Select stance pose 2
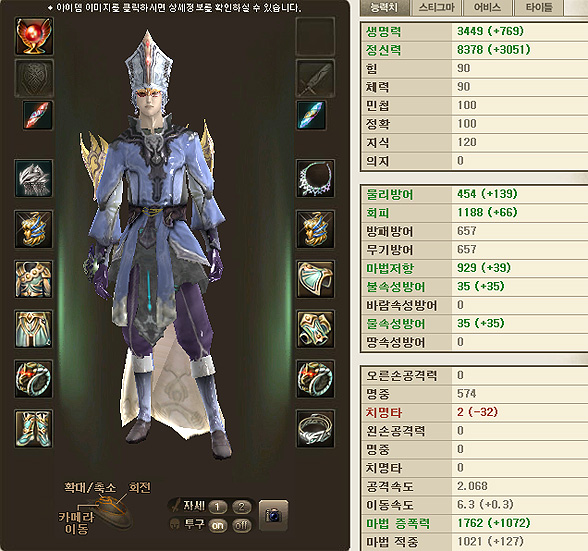 click(x=242, y=507)
